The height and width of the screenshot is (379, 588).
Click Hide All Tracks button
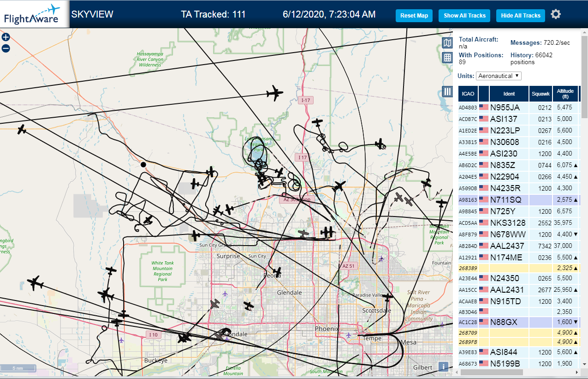[x=521, y=16]
